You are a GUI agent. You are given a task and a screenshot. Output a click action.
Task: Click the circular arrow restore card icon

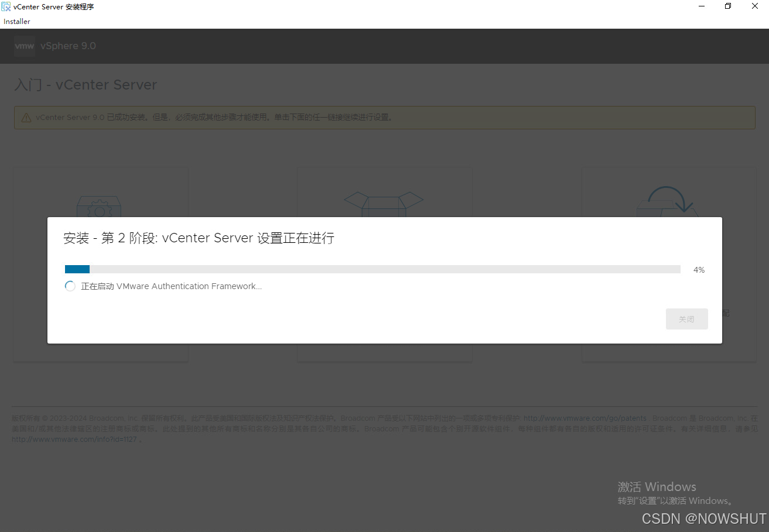coord(667,202)
